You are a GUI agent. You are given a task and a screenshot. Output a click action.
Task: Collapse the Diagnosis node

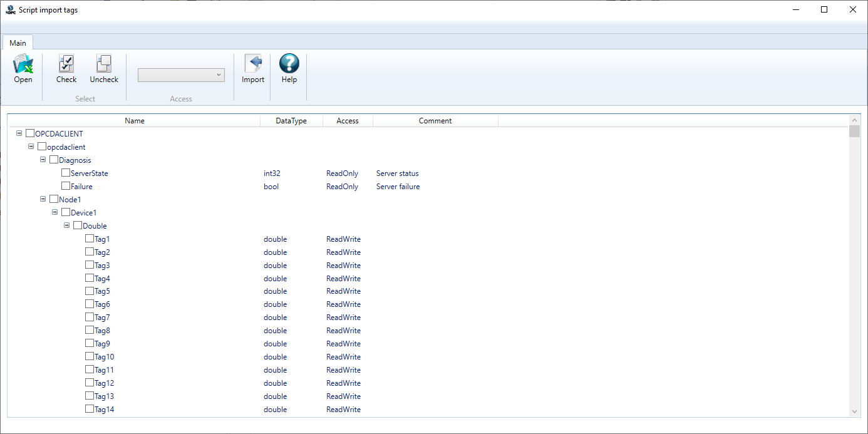pos(43,160)
